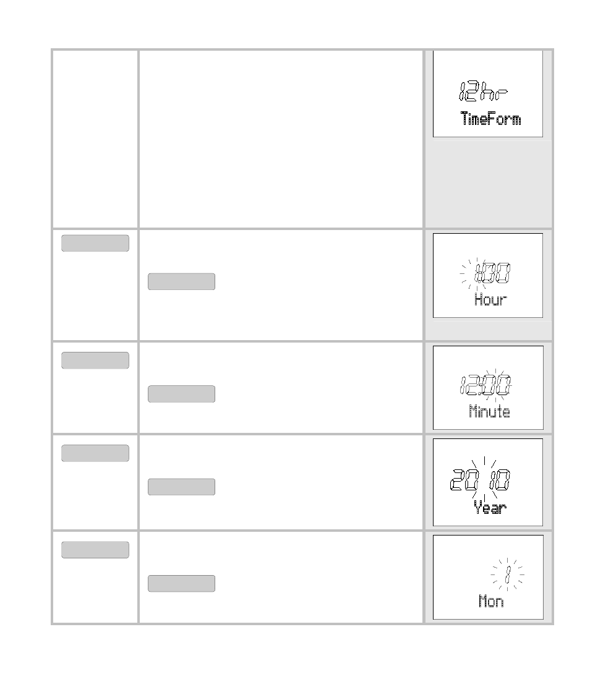Select the Hour label under the 1:00 readout
590x700 pixels.
[491, 299]
